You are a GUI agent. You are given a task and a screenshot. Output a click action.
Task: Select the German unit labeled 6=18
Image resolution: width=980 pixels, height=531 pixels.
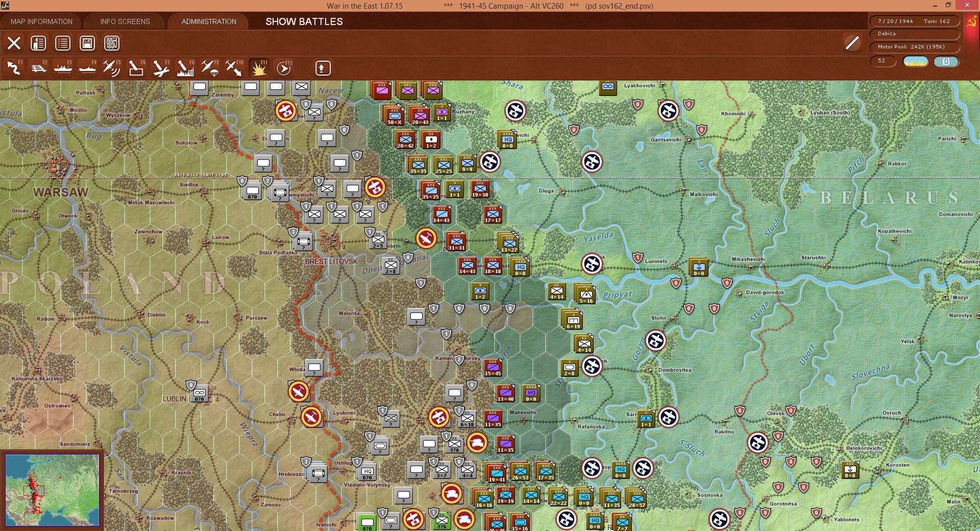pyautogui.click(x=467, y=419)
